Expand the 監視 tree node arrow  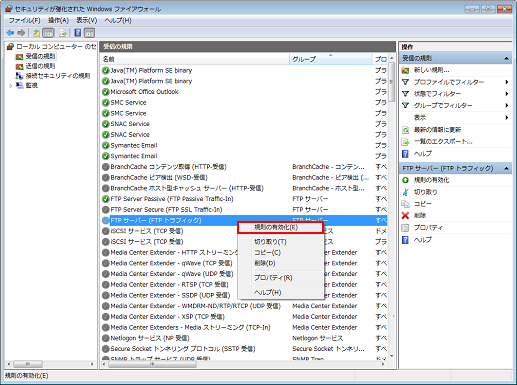click(x=11, y=86)
